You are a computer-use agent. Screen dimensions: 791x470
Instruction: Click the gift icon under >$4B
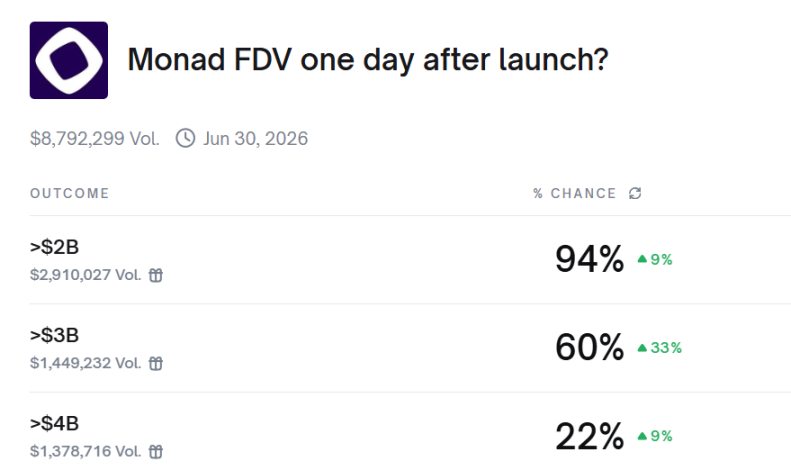[x=156, y=453]
